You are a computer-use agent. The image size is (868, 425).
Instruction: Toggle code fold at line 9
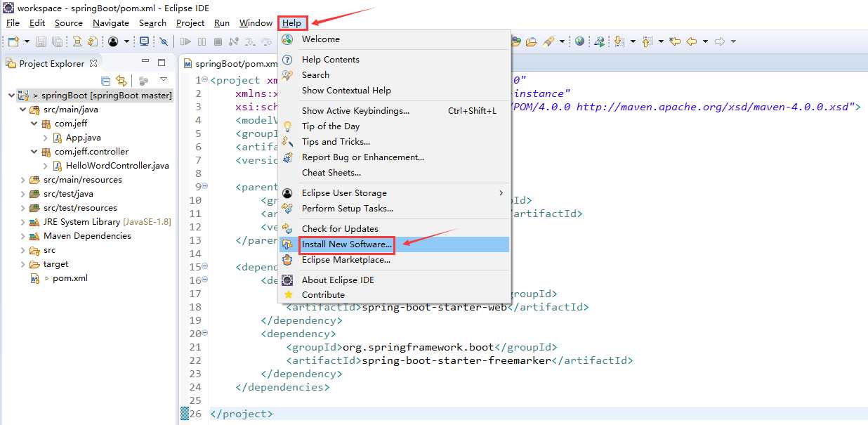206,187
